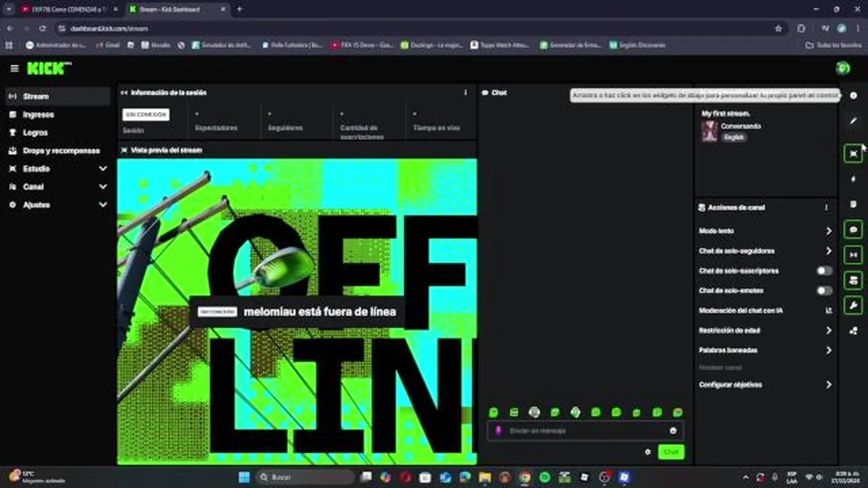
Task: Open the hamburger menu next to Kick logo
Action: 14,68
